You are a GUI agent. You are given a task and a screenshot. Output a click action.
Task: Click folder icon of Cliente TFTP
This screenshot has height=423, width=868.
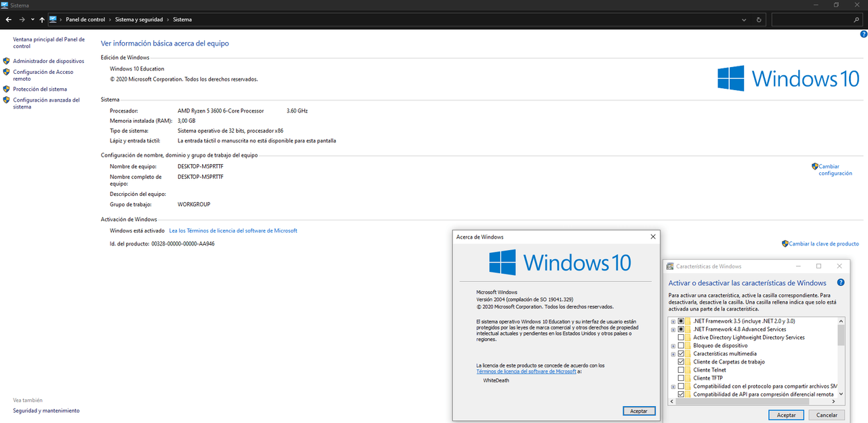(x=688, y=378)
